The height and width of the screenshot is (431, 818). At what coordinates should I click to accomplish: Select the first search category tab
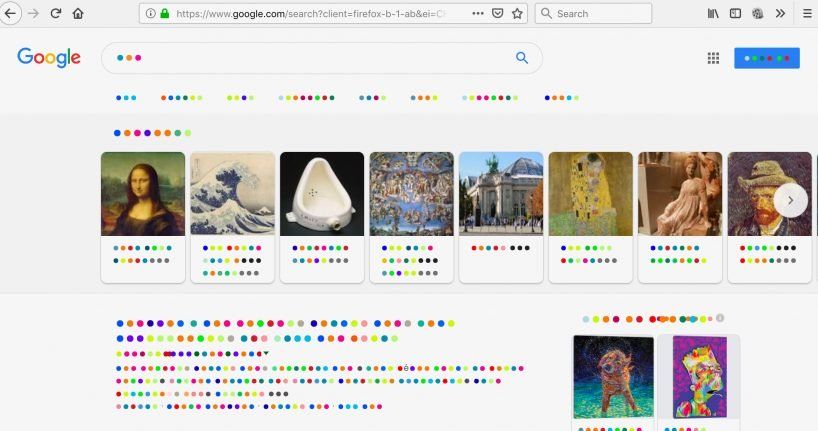[x=126, y=98]
